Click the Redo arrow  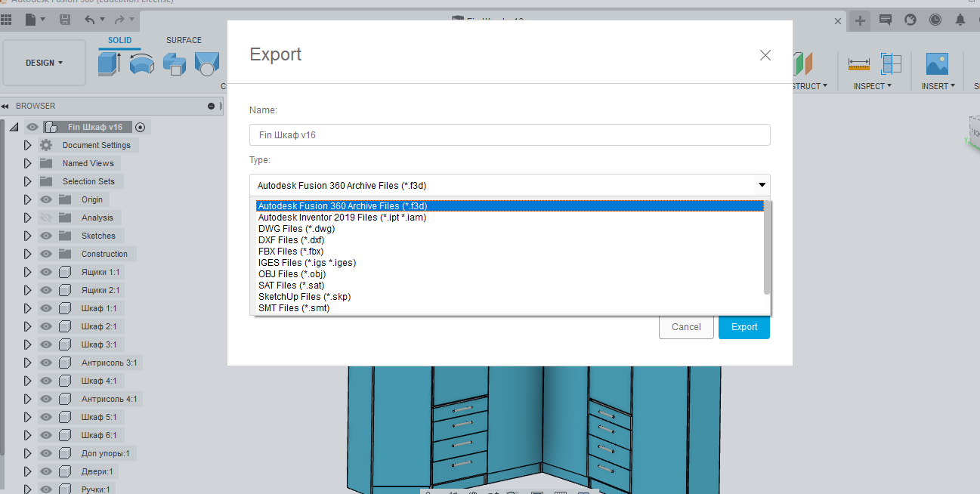(119, 20)
